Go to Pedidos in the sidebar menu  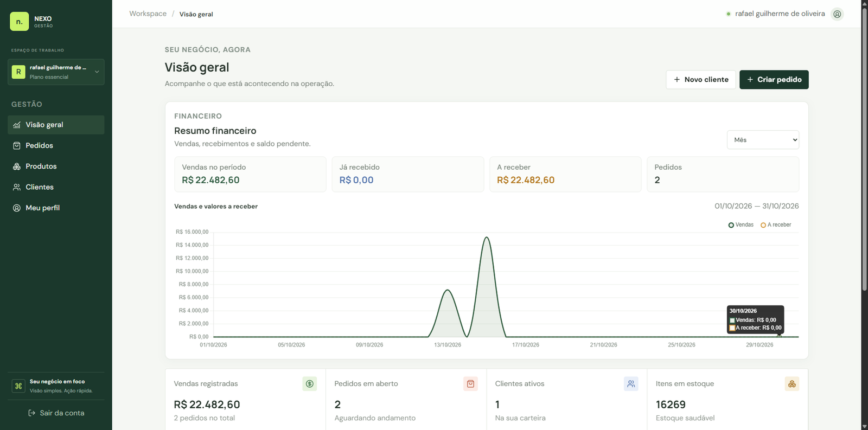[56, 145]
